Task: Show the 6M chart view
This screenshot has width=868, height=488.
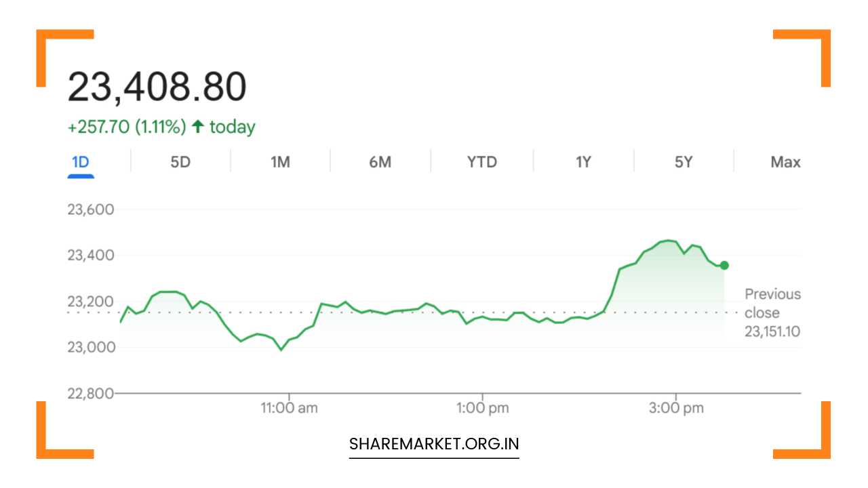Action: tap(380, 162)
